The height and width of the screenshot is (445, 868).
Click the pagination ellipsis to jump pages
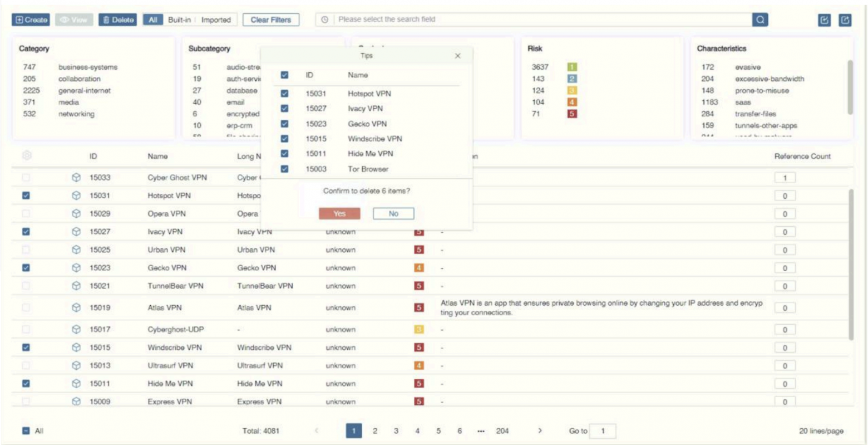pyautogui.click(x=481, y=431)
